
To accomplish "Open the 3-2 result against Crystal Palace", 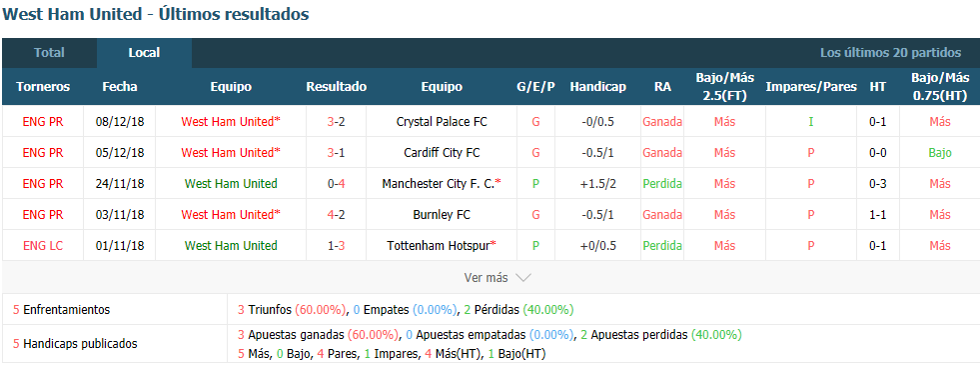I will point(337,121).
